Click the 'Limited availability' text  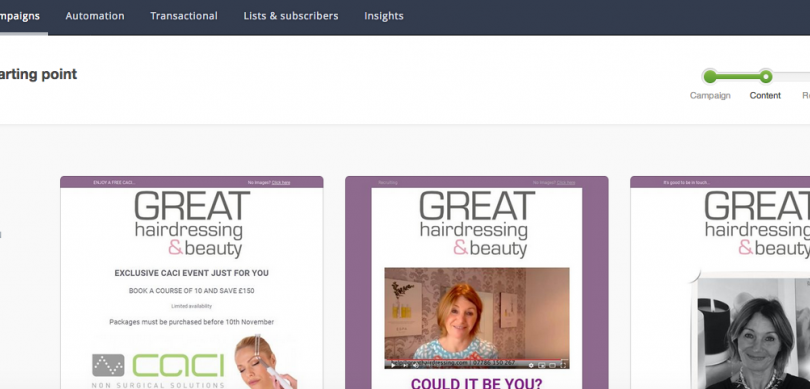[x=192, y=306]
